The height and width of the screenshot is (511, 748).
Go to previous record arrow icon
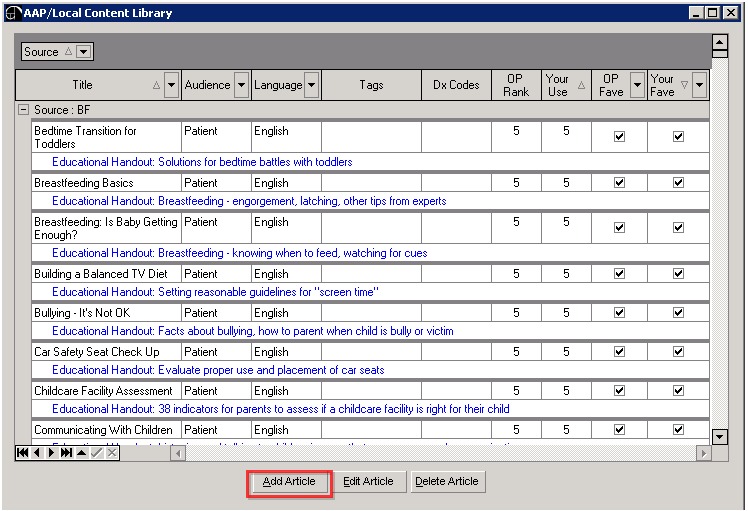[37, 452]
